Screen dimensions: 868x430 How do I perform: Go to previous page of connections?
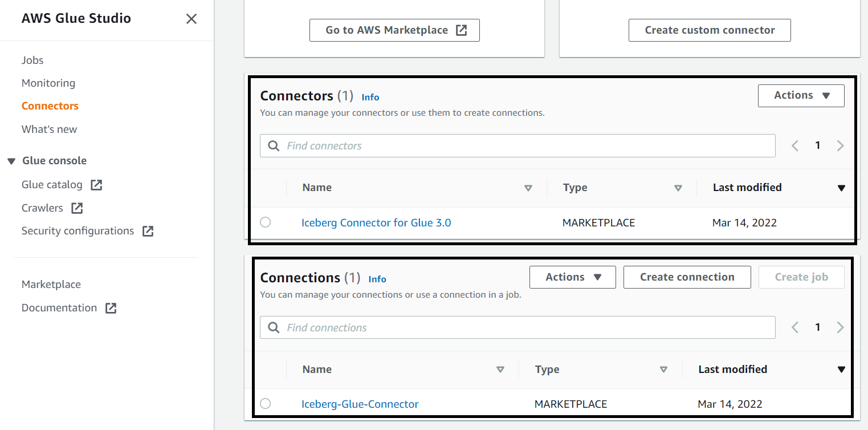coord(795,328)
